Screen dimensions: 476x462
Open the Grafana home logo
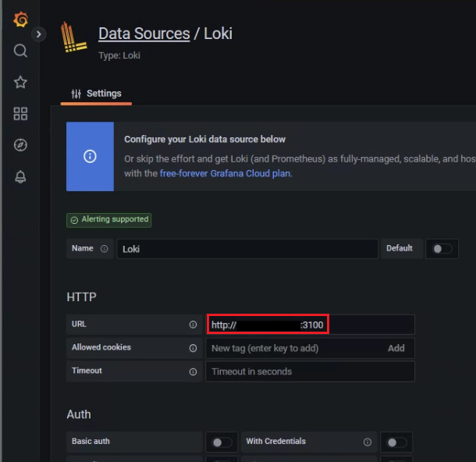20,20
